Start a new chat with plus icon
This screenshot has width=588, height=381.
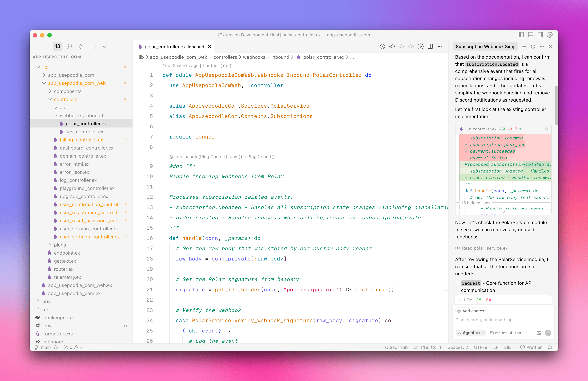point(524,46)
